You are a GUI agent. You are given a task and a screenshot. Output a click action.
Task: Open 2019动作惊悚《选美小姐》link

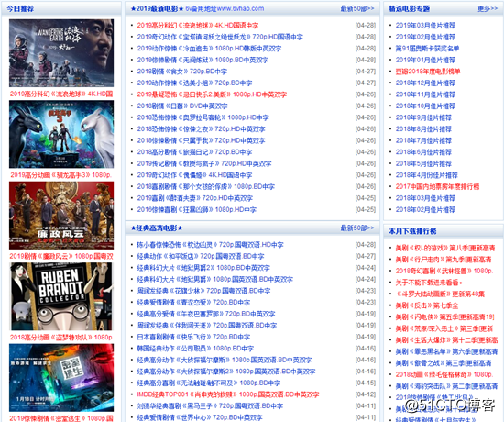click(x=194, y=83)
